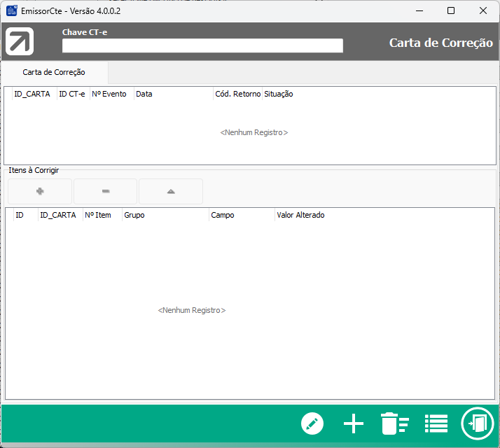Sort by the Situação column header
This screenshot has height=448, width=500.
(x=278, y=94)
